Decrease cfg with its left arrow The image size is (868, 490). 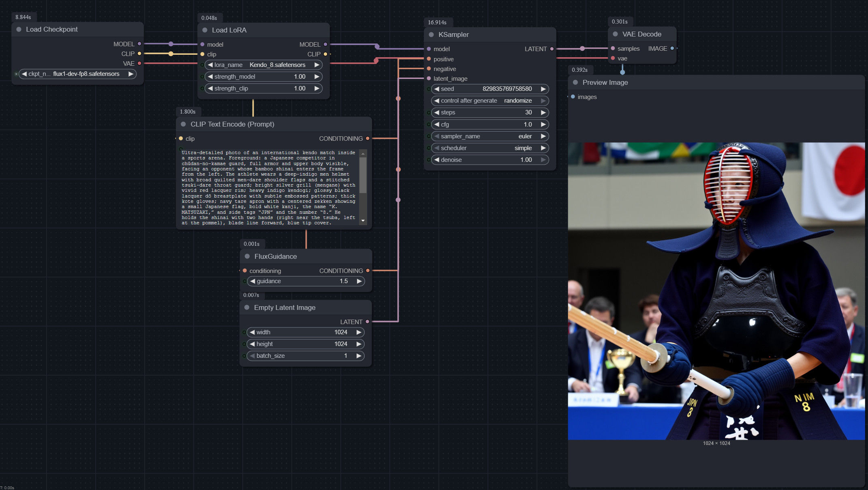[437, 125]
